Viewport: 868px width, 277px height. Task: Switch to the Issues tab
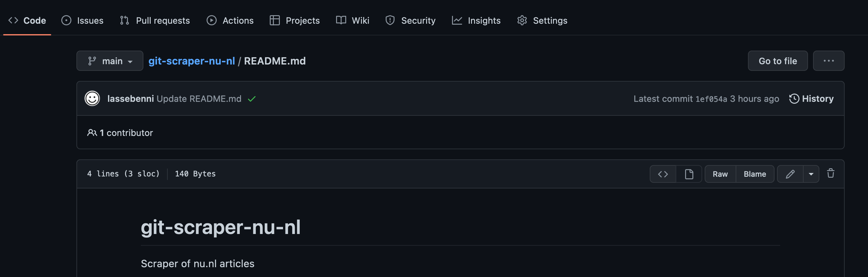click(82, 21)
